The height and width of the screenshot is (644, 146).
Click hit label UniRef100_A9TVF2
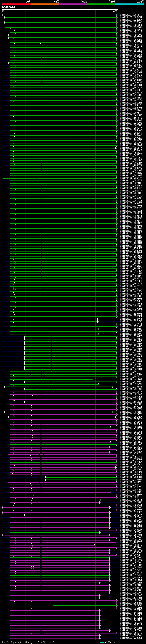(131, 25)
